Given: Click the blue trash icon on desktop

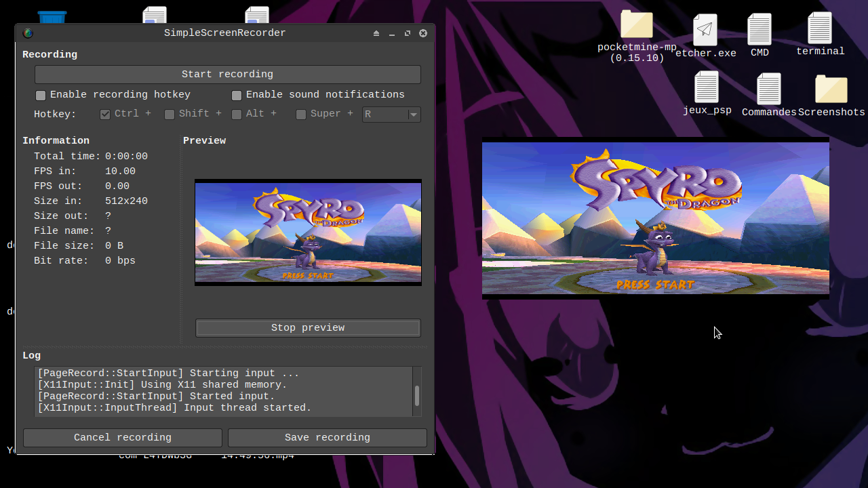Looking at the screenshot, I should coord(52,17).
